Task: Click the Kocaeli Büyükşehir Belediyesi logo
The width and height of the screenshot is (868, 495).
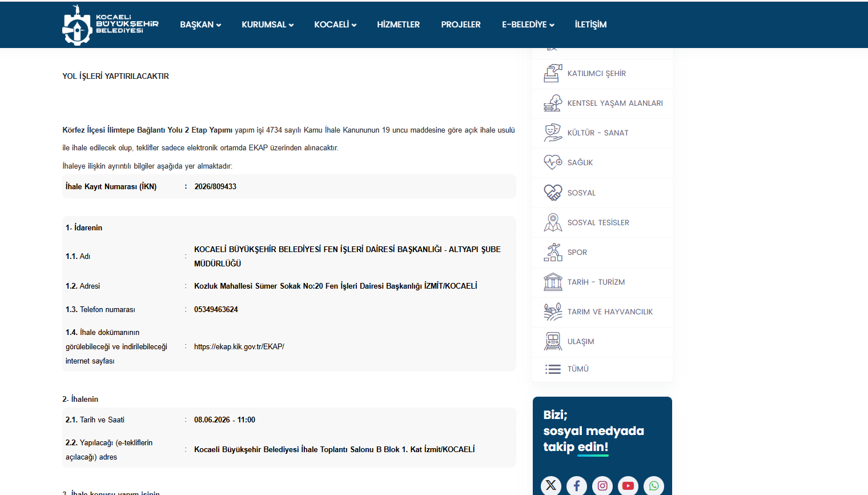Action: pos(110,25)
